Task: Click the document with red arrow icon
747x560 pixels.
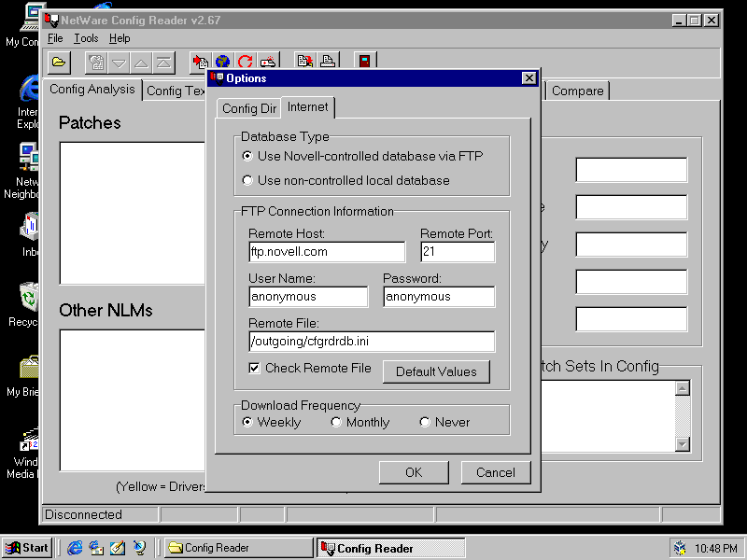Action: 305,61
